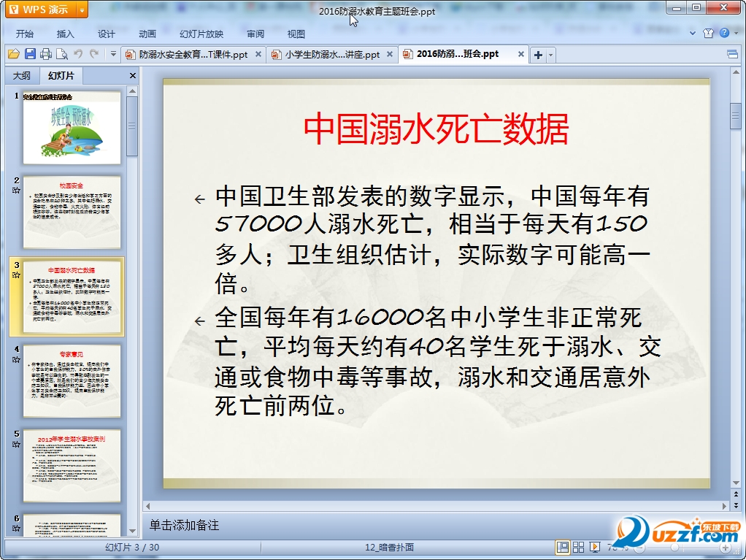Expand the quick access toolbar customize arrow

coord(113,54)
